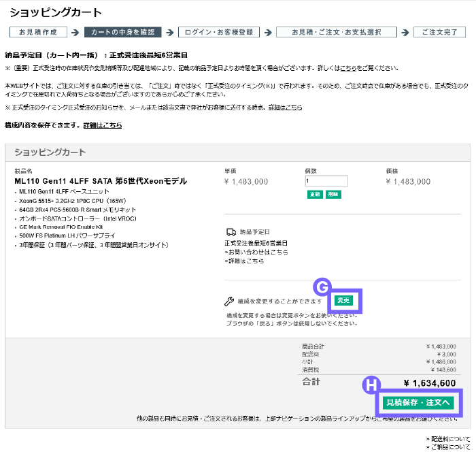
Task: Click the 64GB 2Rx4 PC5-5600B-R メモリキット line
Action: point(78,210)
